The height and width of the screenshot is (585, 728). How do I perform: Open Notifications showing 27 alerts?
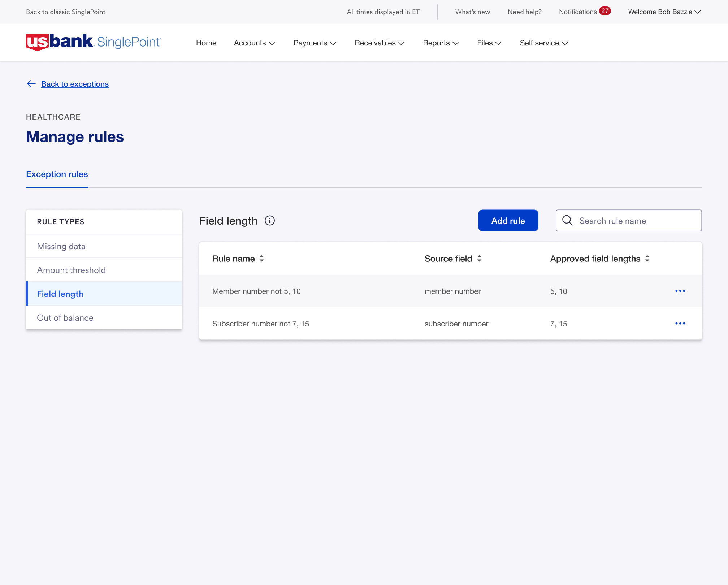(x=584, y=12)
